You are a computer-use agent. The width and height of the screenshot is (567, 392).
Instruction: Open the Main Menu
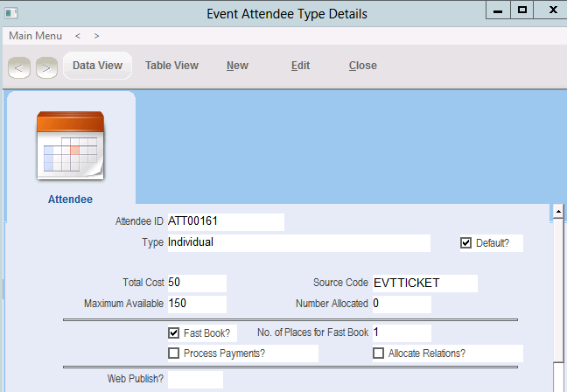coord(35,36)
